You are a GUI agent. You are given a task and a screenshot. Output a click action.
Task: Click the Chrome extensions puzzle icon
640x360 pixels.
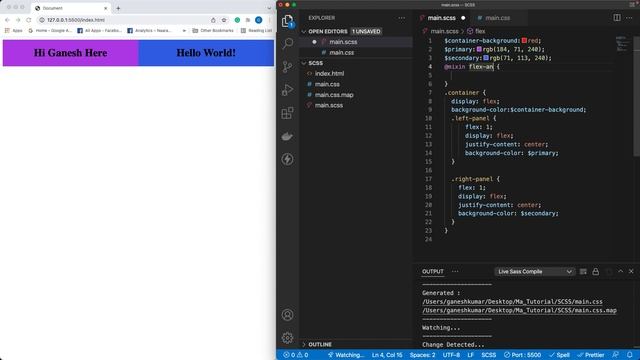tap(248, 20)
